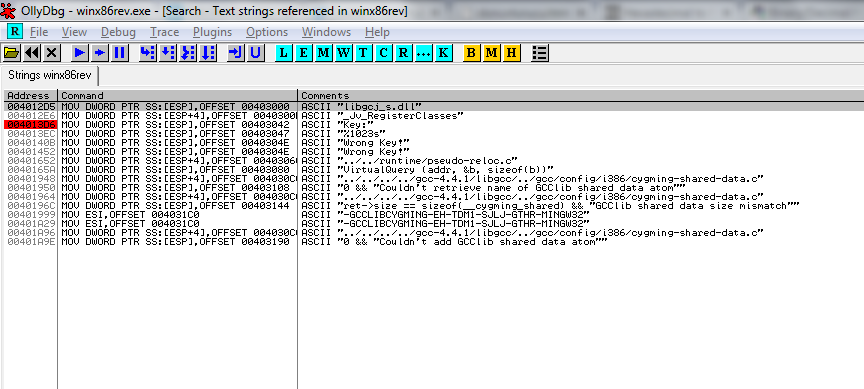Viewport: 864px width, 389px height.
Task: Open the Help menu
Action: click(377, 32)
